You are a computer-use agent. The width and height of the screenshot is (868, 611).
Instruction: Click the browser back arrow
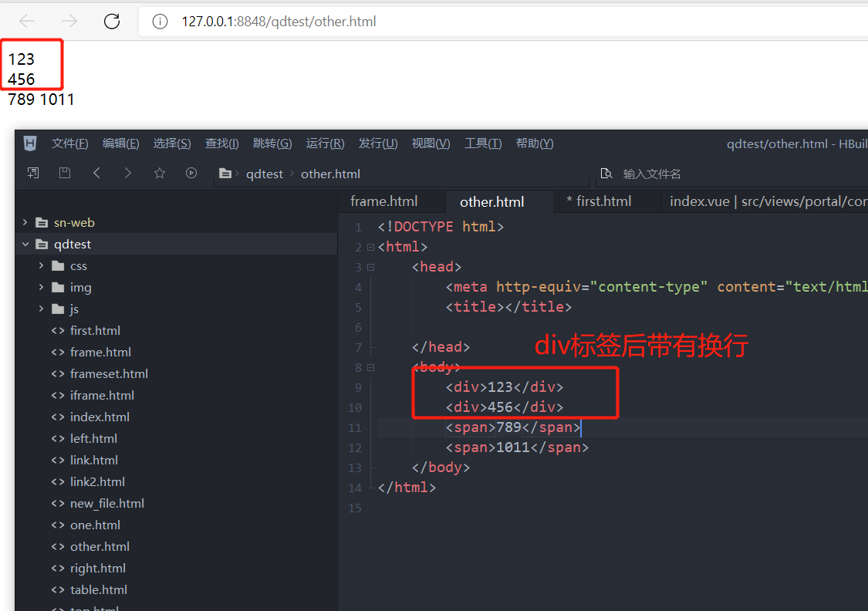[x=27, y=21]
